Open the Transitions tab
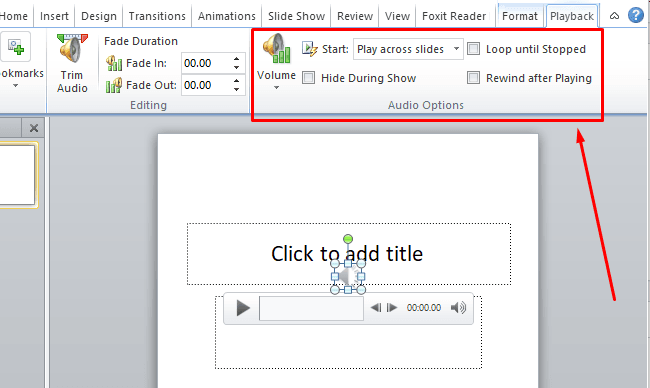This screenshot has width=650, height=388. coord(157,16)
